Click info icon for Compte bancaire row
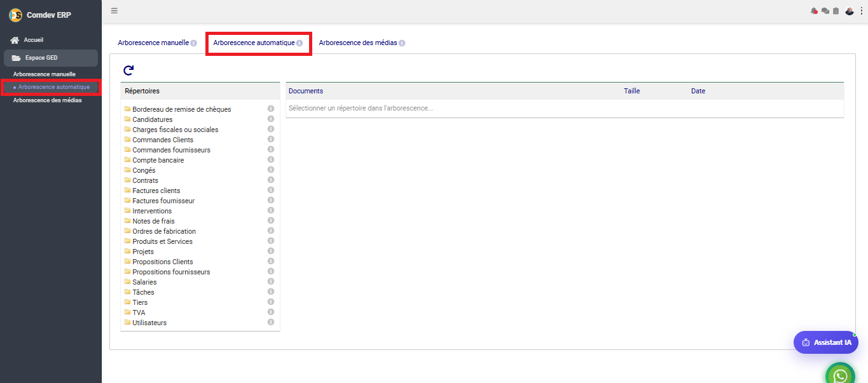 271,159
